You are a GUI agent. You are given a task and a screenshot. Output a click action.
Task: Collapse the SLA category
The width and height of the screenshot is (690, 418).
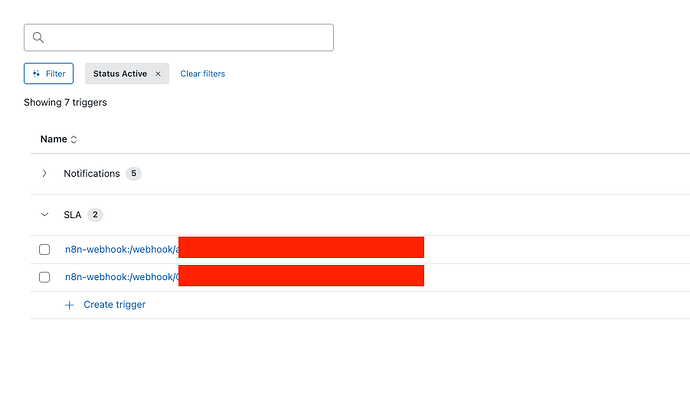tap(44, 215)
